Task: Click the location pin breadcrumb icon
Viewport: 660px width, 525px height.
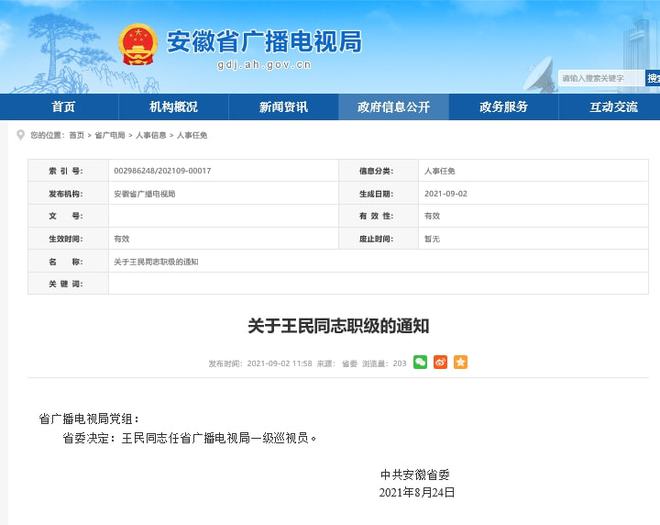Action: (x=20, y=135)
